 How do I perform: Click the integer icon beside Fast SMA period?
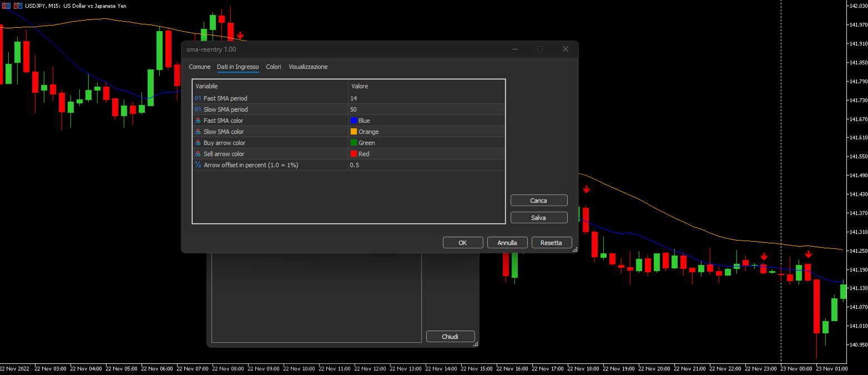pyautogui.click(x=198, y=98)
